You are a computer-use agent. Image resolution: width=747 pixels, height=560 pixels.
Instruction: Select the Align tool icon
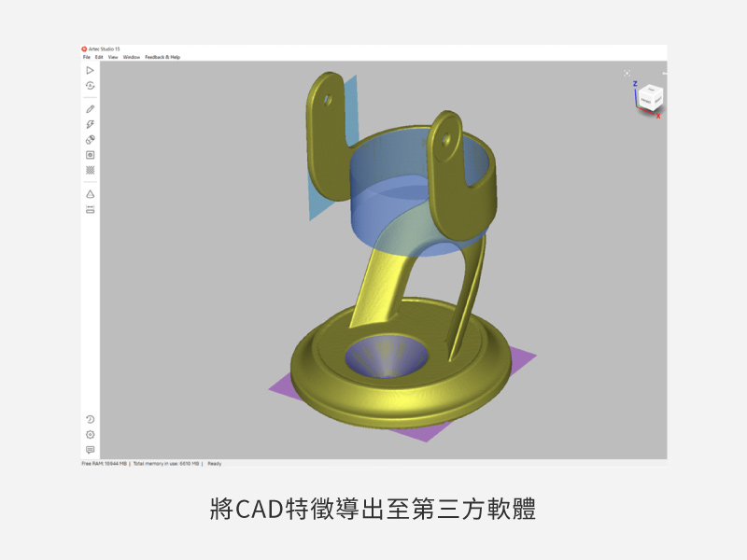click(x=90, y=139)
